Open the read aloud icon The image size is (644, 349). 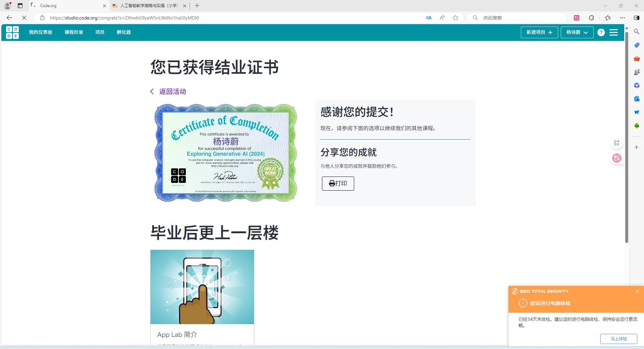[x=442, y=18]
